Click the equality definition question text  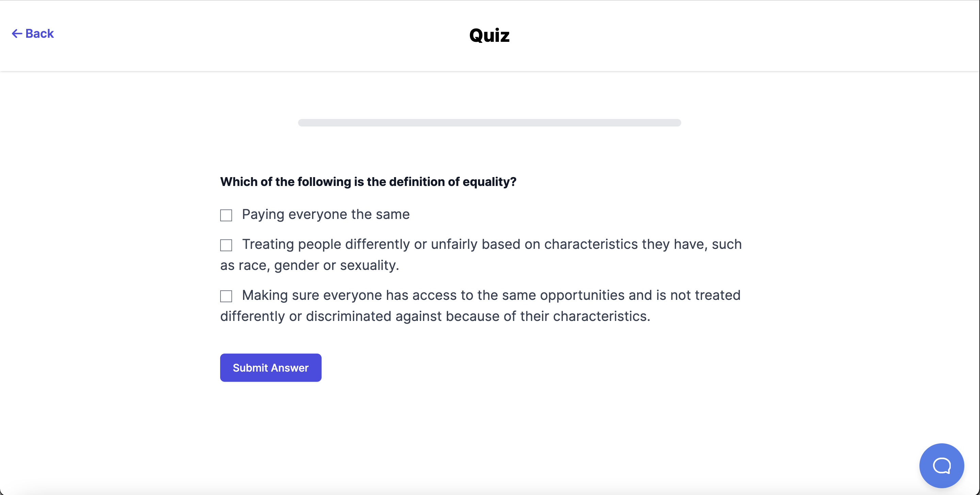tap(368, 182)
